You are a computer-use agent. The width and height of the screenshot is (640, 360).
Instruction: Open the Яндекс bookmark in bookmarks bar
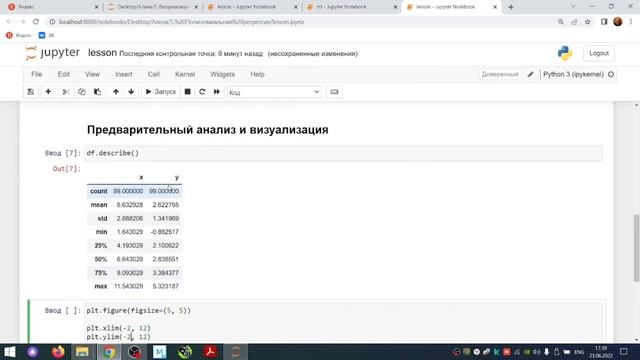click(x=19, y=36)
